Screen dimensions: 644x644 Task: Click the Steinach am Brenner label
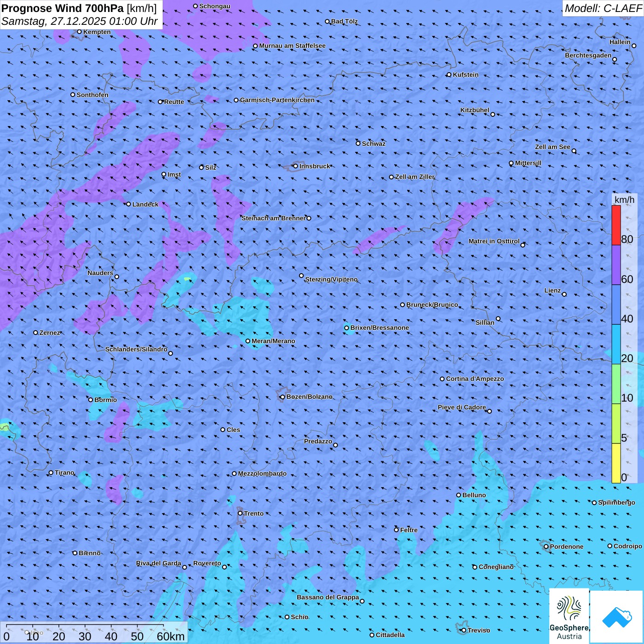coord(274,218)
